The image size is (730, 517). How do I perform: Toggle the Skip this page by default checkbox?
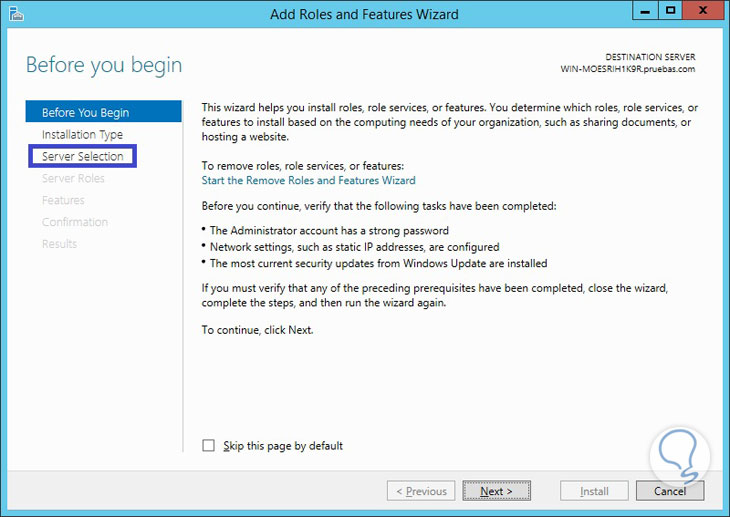coord(208,446)
